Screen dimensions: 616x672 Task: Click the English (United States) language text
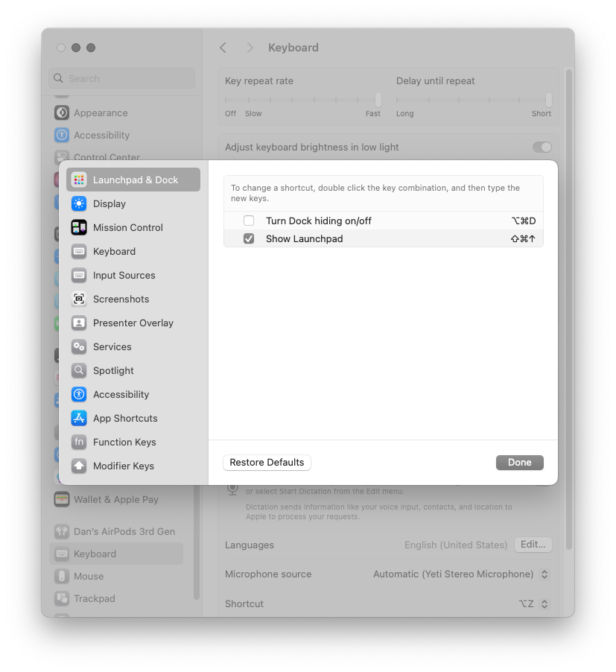coord(456,545)
